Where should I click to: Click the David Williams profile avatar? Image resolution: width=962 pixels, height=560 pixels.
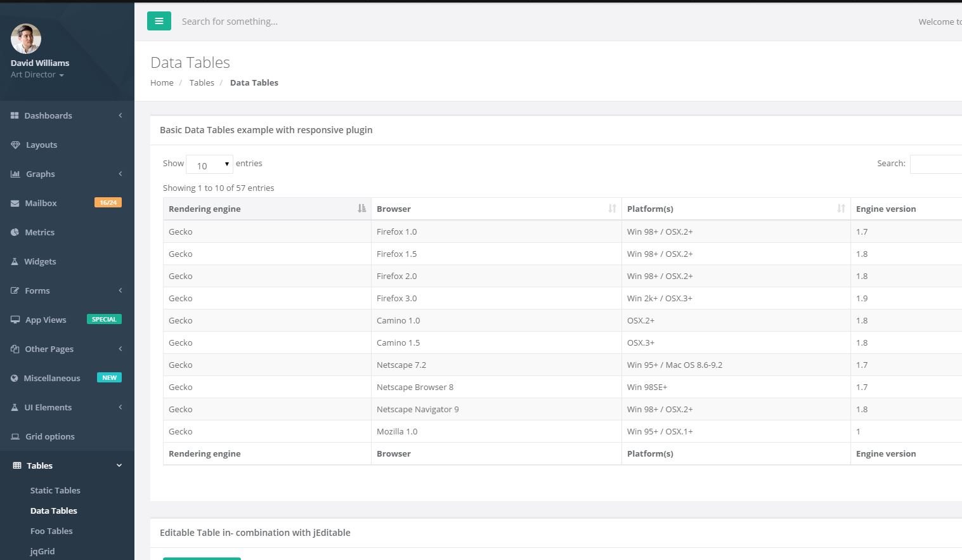(26, 39)
